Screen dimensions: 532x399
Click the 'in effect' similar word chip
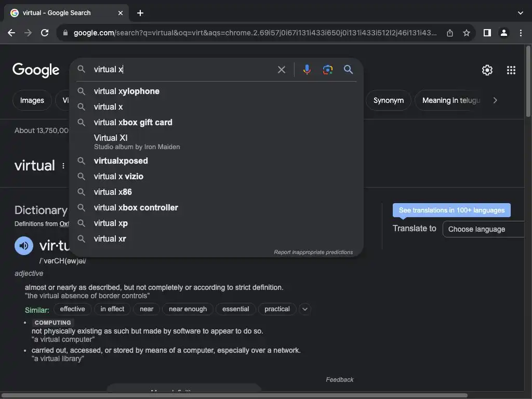tap(112, 309)
